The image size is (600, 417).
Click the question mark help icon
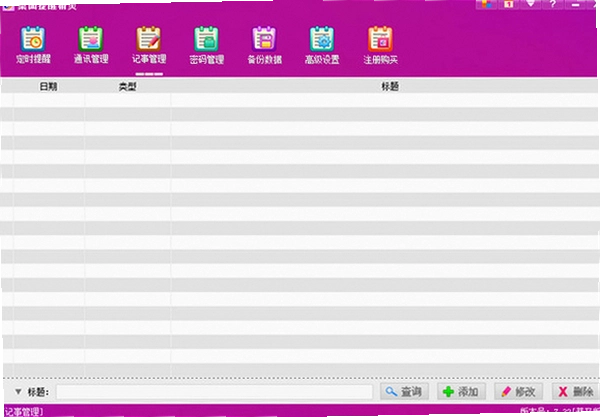[x=553, y=4]
